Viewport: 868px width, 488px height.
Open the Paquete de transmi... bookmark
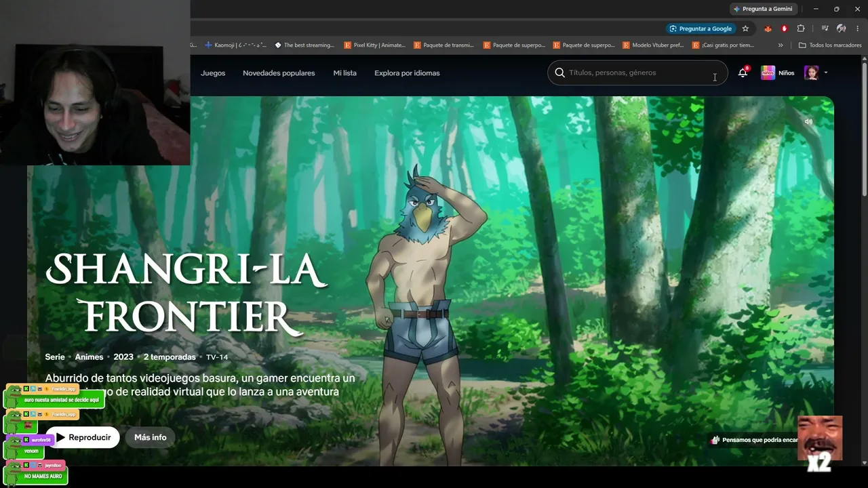[x=444, y=45]
